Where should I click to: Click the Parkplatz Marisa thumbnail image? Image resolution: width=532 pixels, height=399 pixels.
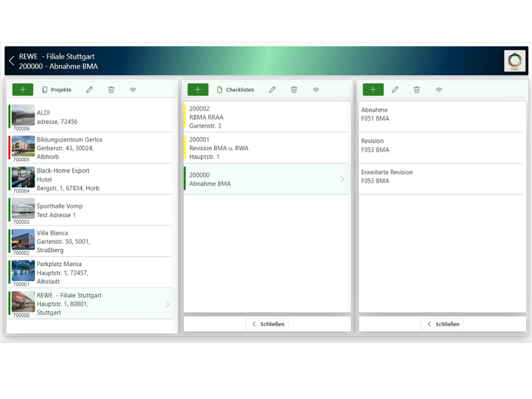[23, 271]
